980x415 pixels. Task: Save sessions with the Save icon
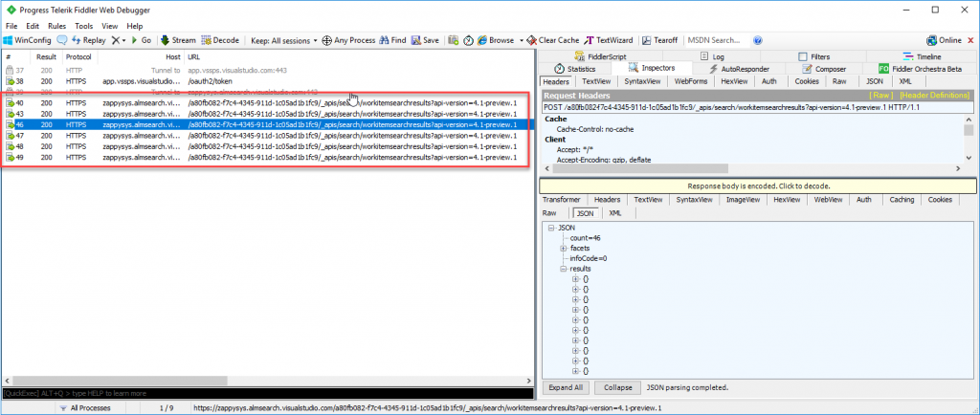coord(425,40)
